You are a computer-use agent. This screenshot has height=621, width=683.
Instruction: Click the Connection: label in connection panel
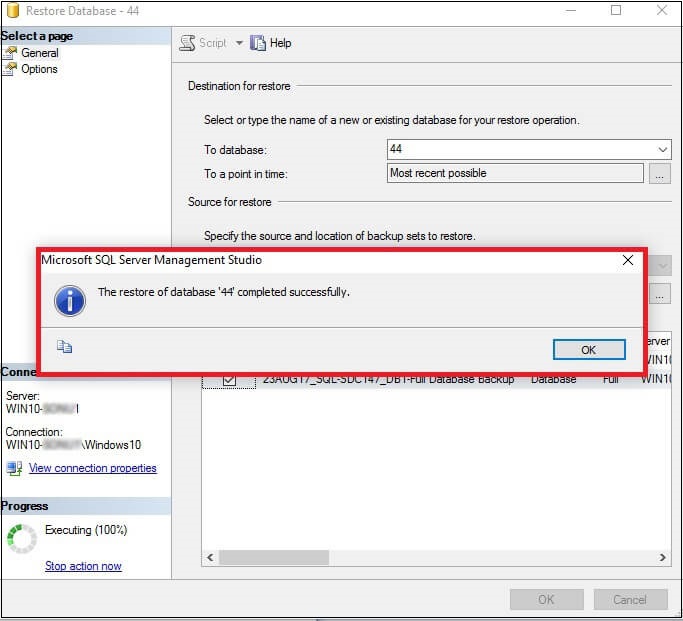[x=34, y=432]
